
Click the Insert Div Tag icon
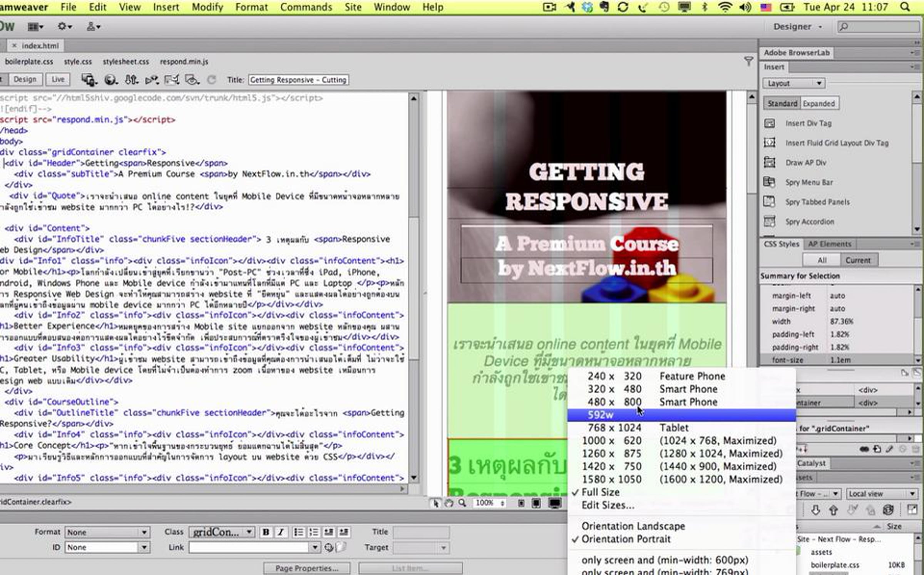click(x=769, y=123)
